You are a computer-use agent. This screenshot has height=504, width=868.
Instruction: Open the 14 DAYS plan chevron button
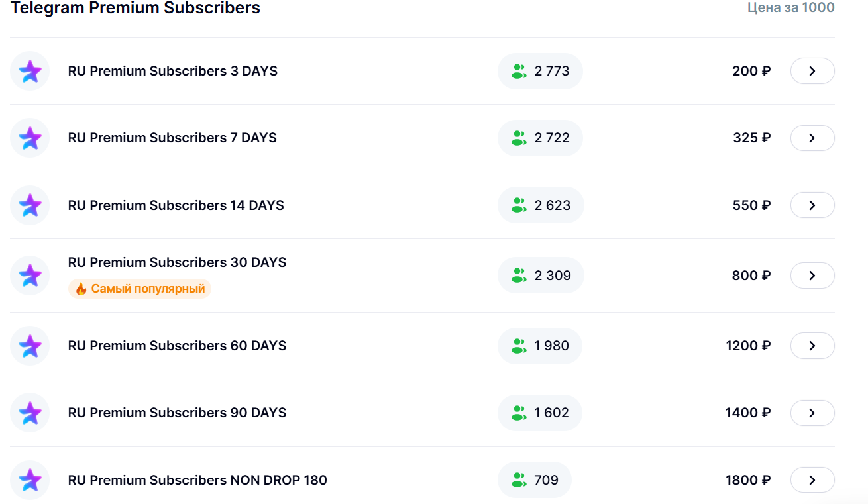(x=812, y=205)
